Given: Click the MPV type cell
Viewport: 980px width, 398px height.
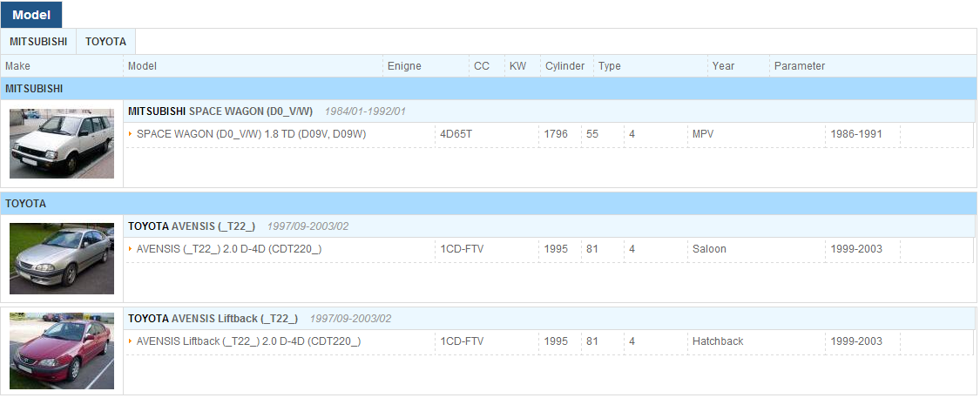Looking at the screenshot, I should [x=702, y=134].
